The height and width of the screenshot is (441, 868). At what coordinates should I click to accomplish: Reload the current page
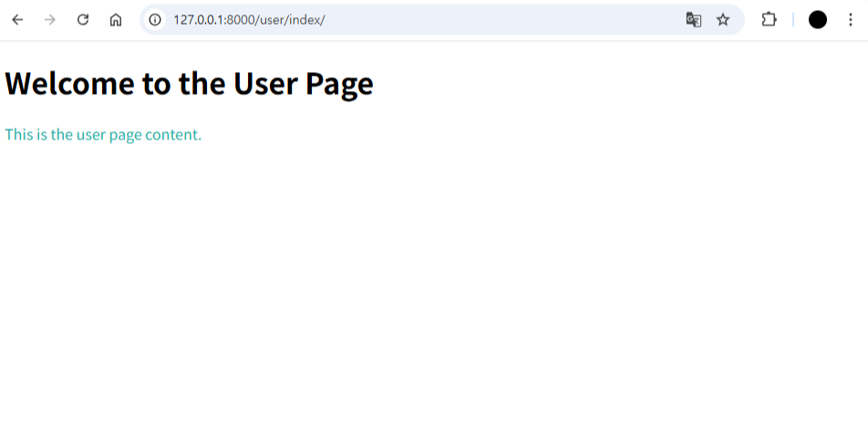tap(82, 20)
